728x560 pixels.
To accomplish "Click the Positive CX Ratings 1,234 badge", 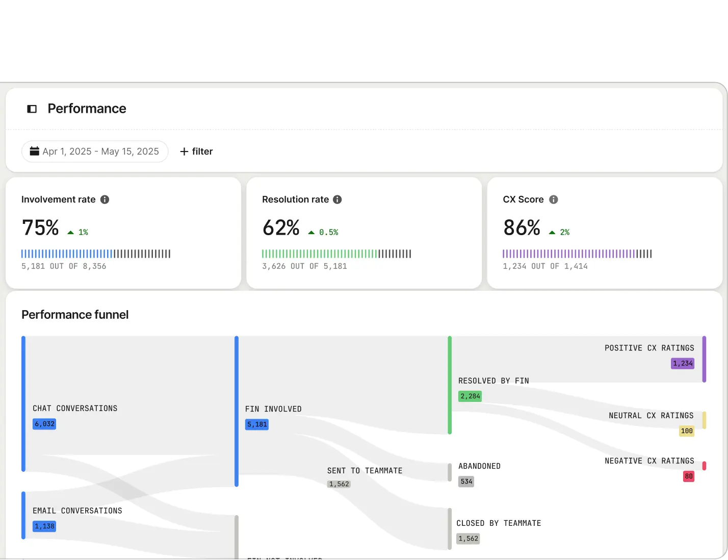I will [x=683, y=364].
